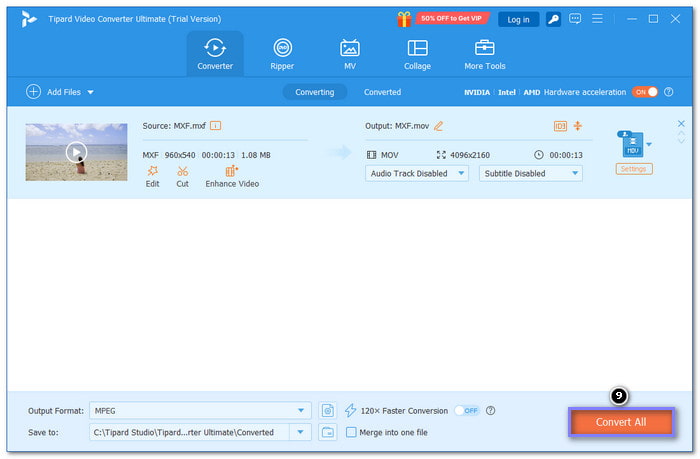Click the orange Settings button
Viewport: 700px width, 459px height.
634,169
